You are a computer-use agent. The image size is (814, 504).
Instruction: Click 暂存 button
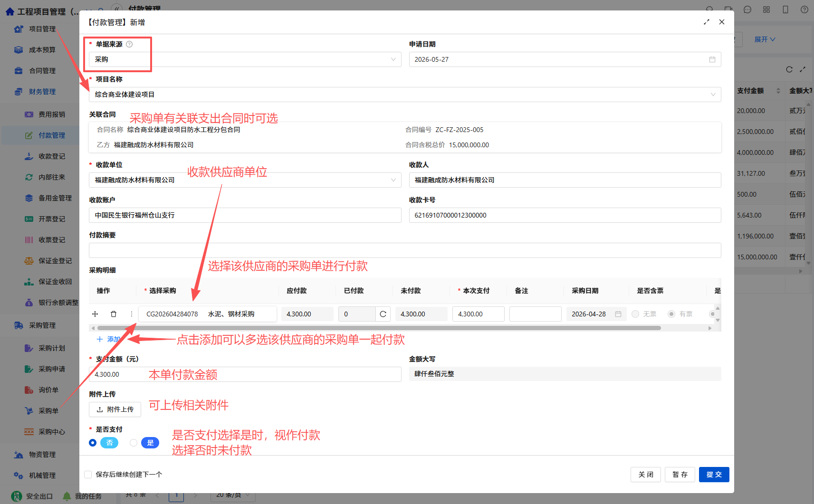[680, 475]
